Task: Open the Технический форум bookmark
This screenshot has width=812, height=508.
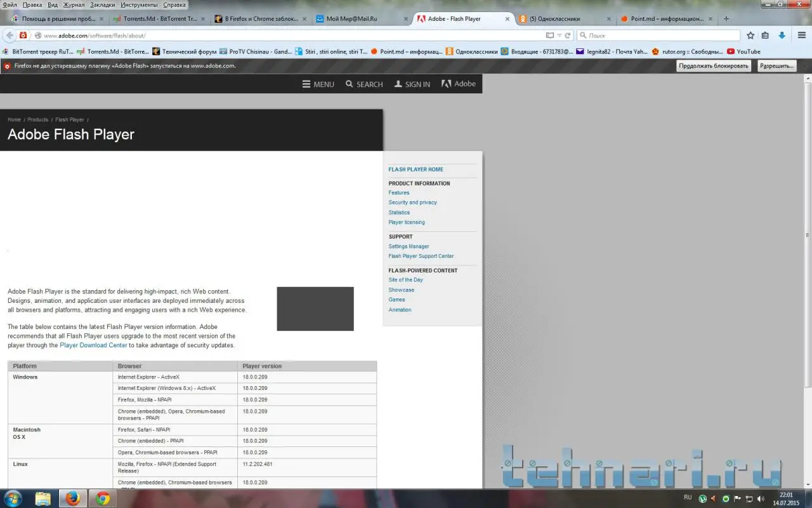Action: tap(185, 51)
